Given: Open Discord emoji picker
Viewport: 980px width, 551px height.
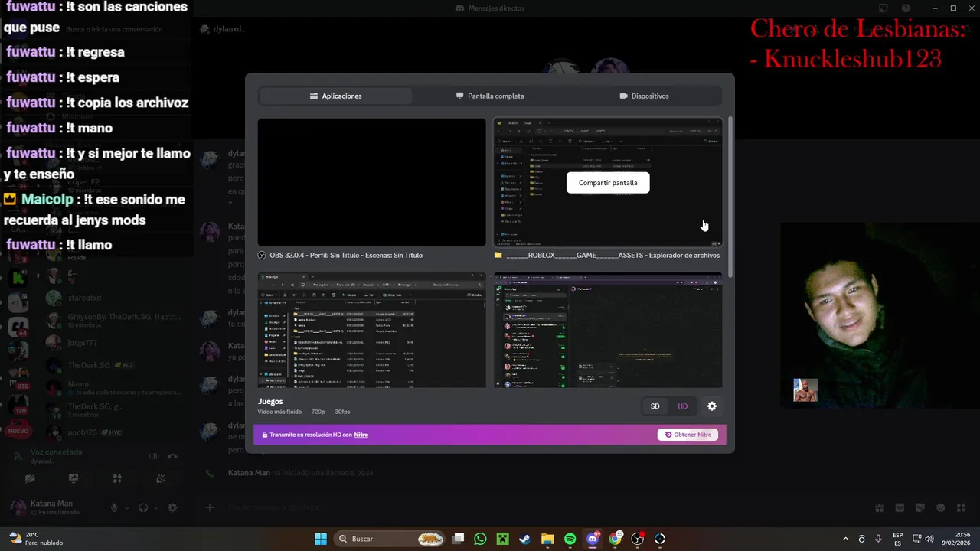Looking at the screenshot, I should click(940, 507).
